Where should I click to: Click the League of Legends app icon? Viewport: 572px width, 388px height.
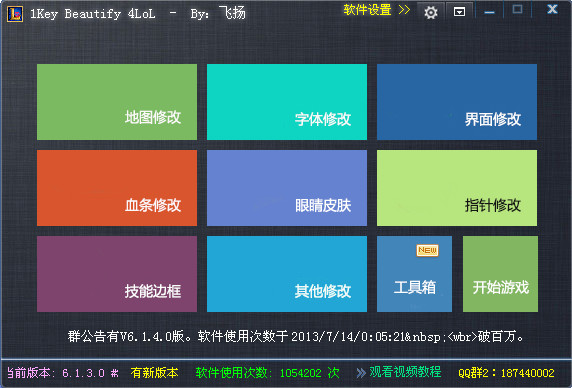click(x=15, y=14)
